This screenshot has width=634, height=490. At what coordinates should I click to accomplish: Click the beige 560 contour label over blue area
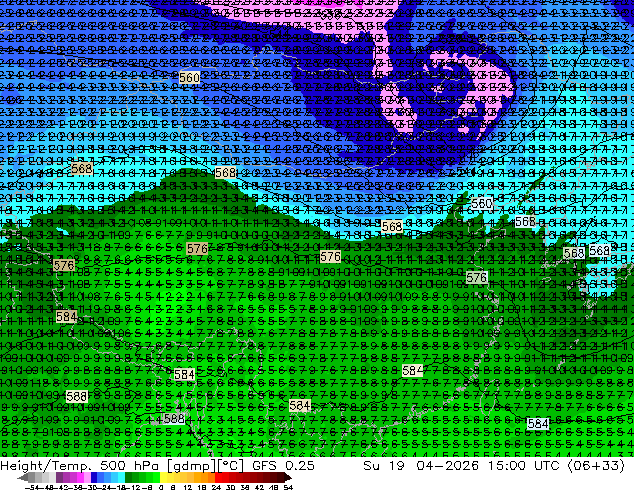[x=189, y=78]
